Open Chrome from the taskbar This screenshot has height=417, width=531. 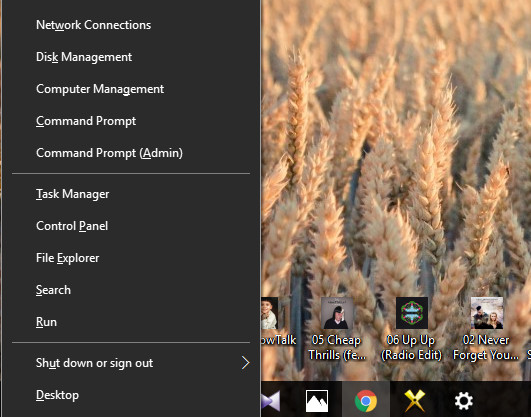click(366, 400)
